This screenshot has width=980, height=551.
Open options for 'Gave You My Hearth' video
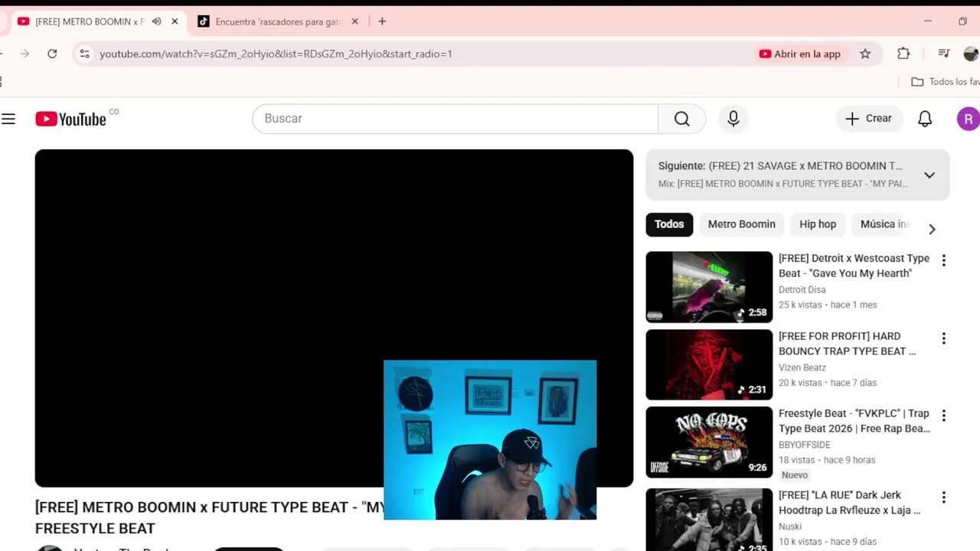point(943,260)
